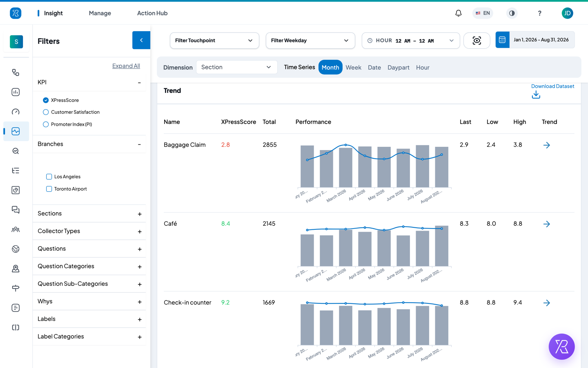Check the Toronto Airport branch checkbox
The width and height of the screenshot is (588, 368).
pyautogui.click(x=49, y=189)
